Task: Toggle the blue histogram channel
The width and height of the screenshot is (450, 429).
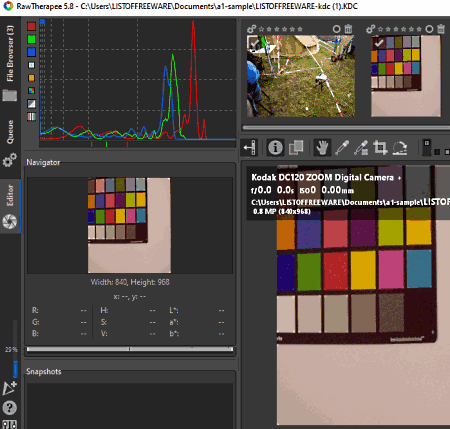Action: (31, 52)
